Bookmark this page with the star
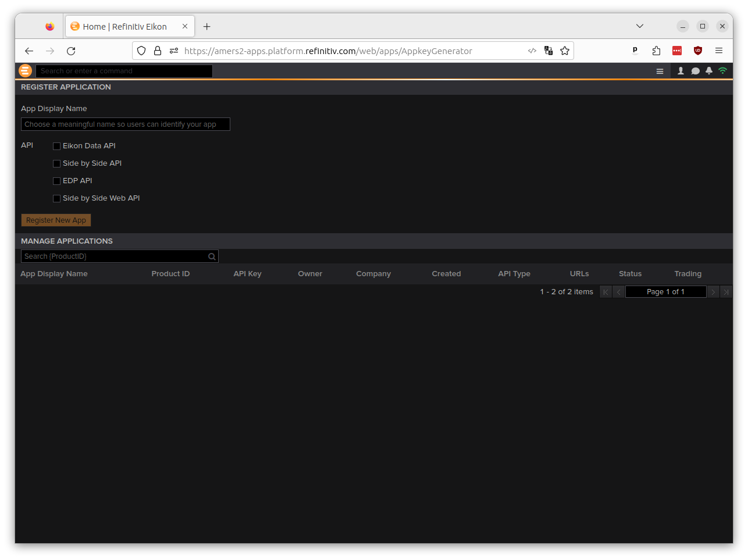Image resolution: width=748 pixels, height=560 pixels. [565, 51]
